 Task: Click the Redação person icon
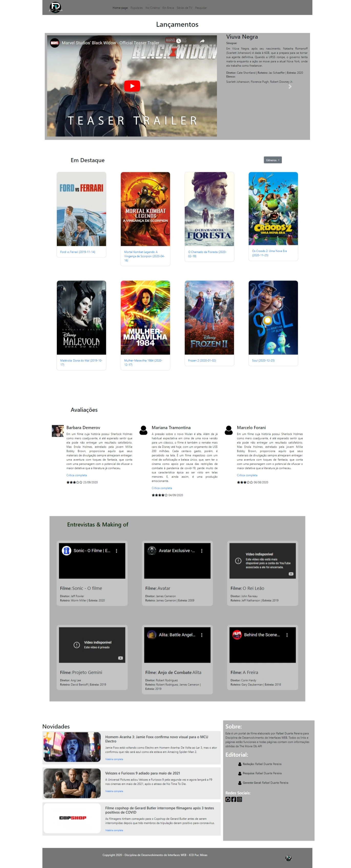[x=239, y=764]
